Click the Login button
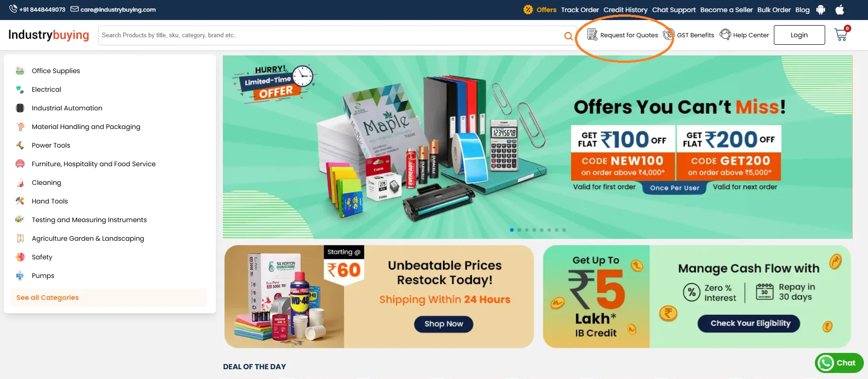The width and height of the screenshot is (868, 379). click(x=799, y=35)
